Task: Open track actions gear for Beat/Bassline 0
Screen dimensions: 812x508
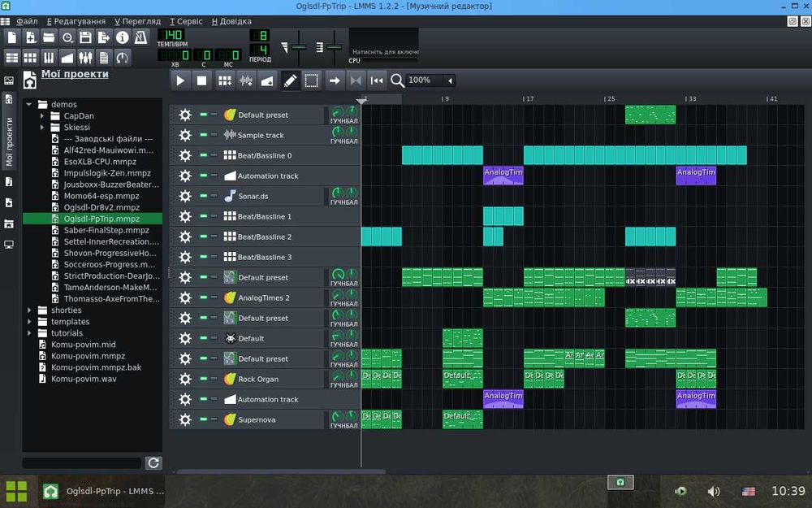Action: 185,155
